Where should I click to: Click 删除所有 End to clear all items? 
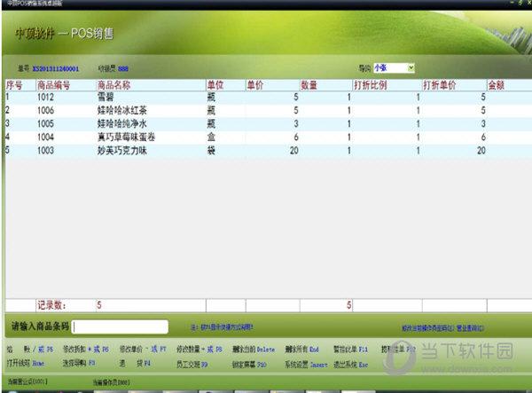307,351
